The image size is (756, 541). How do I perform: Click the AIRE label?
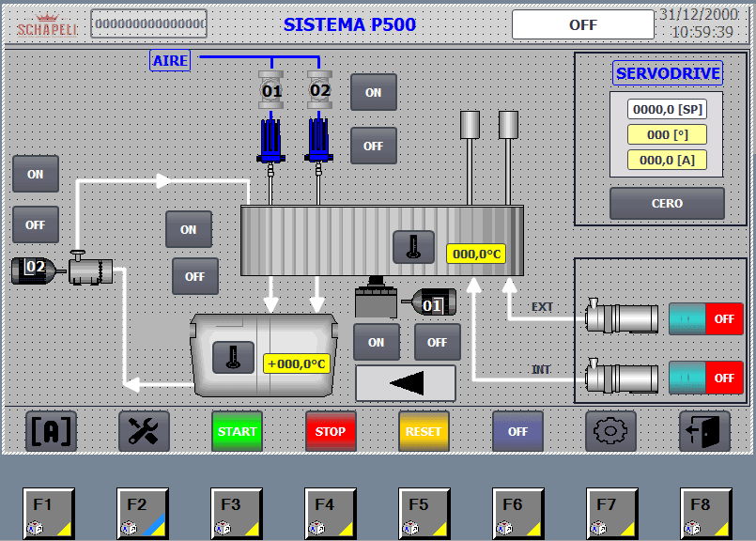tap(170, 61)
